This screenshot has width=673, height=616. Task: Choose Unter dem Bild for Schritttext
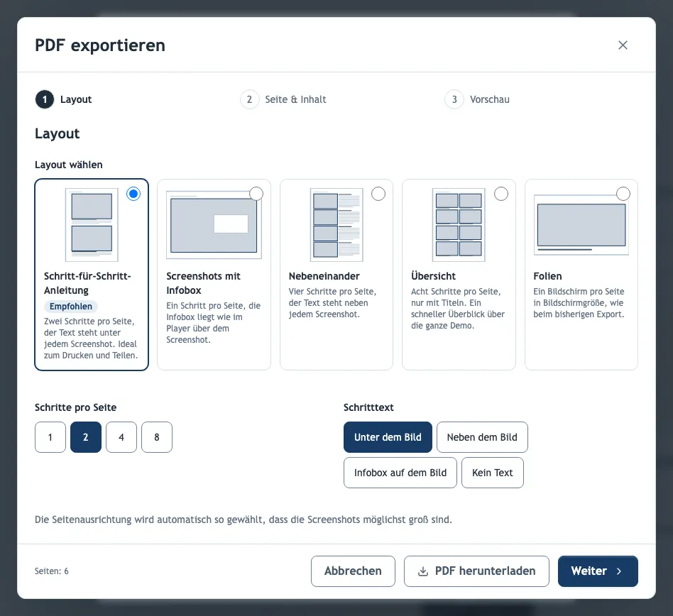click(388, 437)
